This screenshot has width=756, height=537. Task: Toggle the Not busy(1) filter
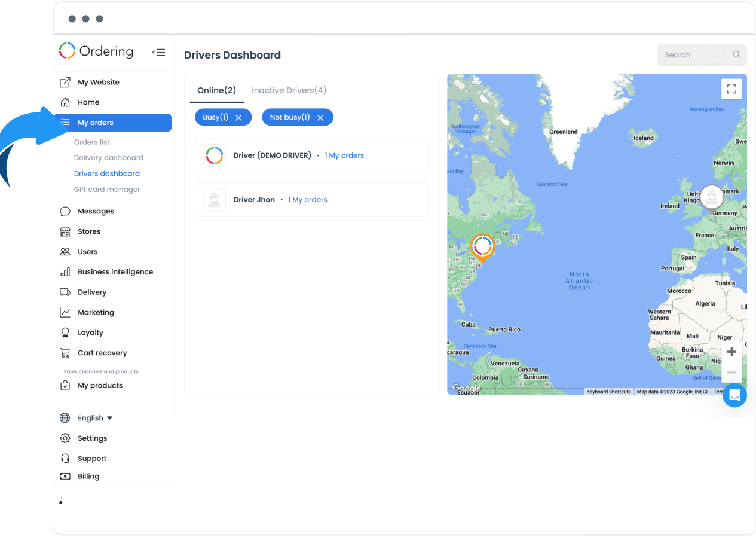click(298, 117)
